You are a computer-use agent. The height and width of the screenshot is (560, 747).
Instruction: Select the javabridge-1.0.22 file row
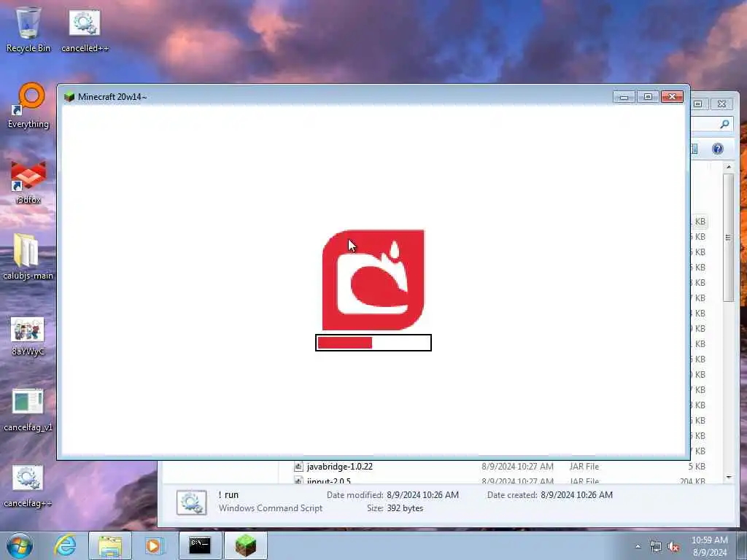500,467
